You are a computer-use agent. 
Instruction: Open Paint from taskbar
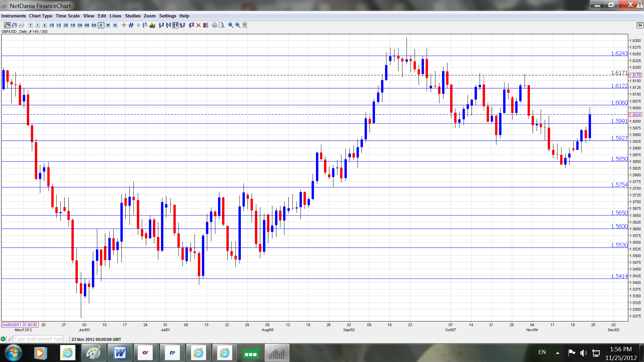93,353
